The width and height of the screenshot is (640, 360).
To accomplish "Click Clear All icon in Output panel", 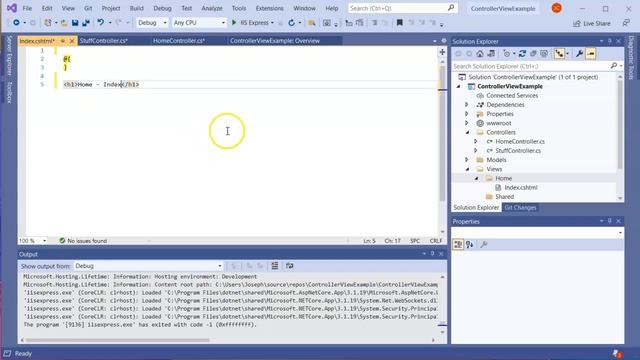I will [x=275, y=266].
